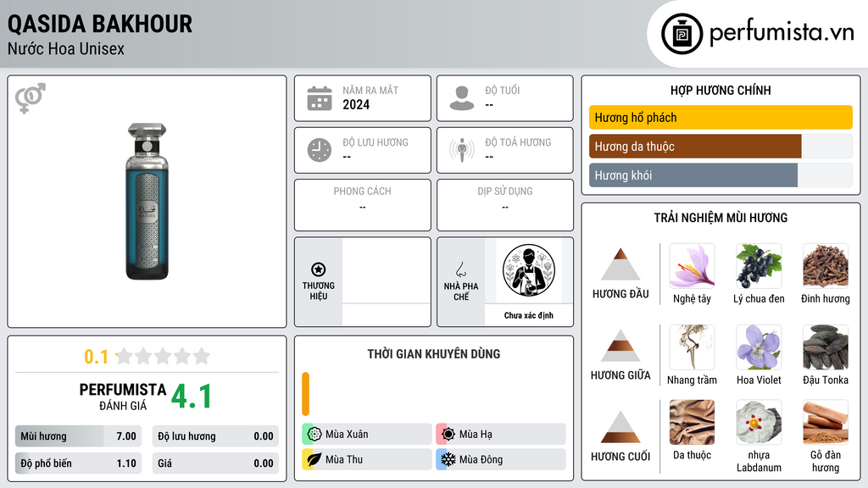The width and height of the screenshot is (868, 488).
Task: Click the Qasida perfume bottle image
Action: (x=147, y=202)
